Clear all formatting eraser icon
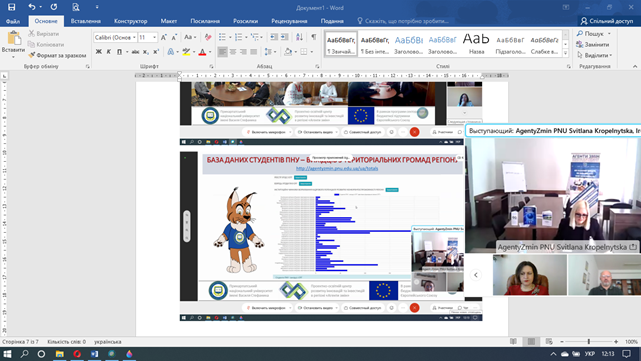Viewport: 641px width, 361px height. tap(208, 37)
